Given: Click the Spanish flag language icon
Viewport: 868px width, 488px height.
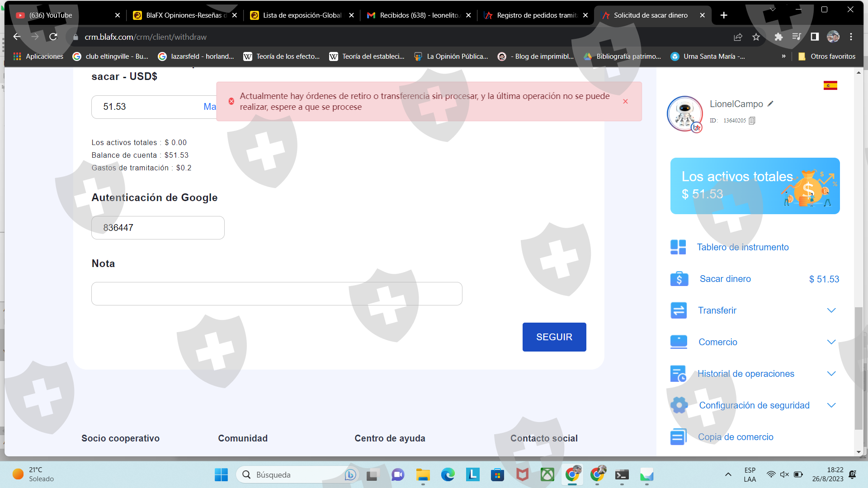Looking at the screenshot, I should [830, 85].
